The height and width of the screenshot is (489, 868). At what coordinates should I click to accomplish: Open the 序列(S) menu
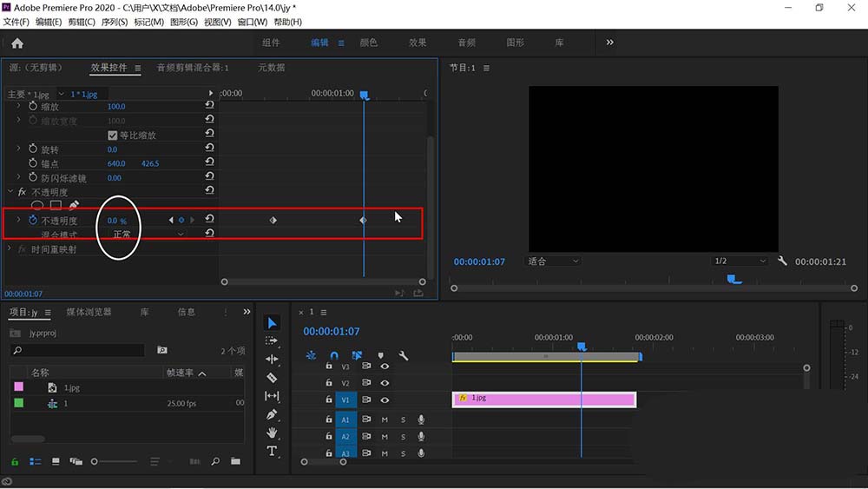[x=114, y=22]
